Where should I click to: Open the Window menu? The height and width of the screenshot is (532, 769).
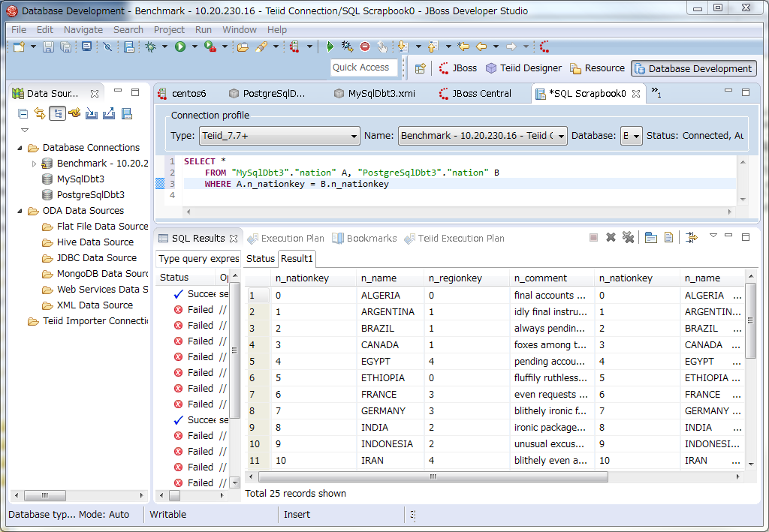[x=240, y=30]
